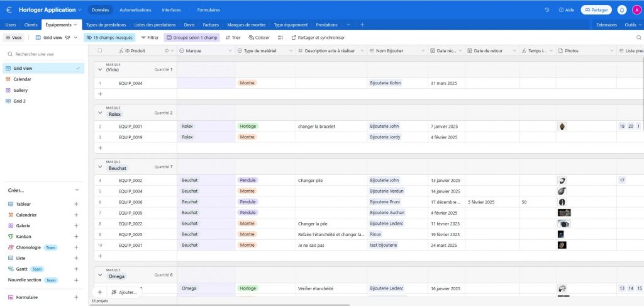Image resolution: width=644 pixels, height=306 pixels.
Task: Open the row height icon
Action: point(280,38)
